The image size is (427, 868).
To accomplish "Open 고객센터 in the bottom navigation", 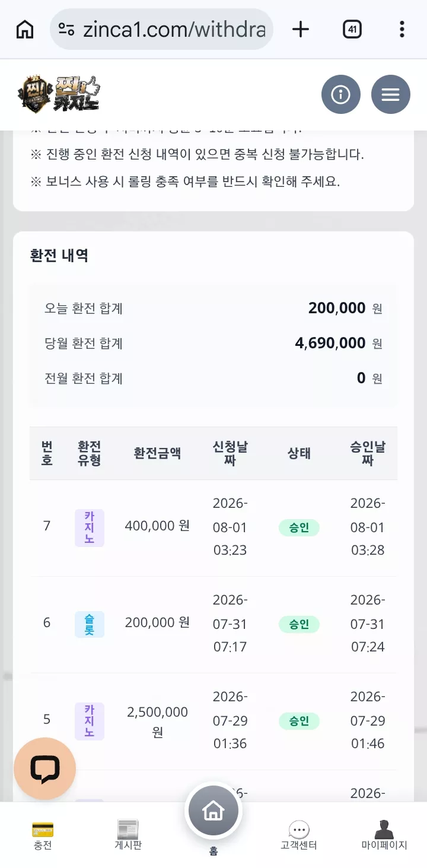I will (x=299, y=835).
